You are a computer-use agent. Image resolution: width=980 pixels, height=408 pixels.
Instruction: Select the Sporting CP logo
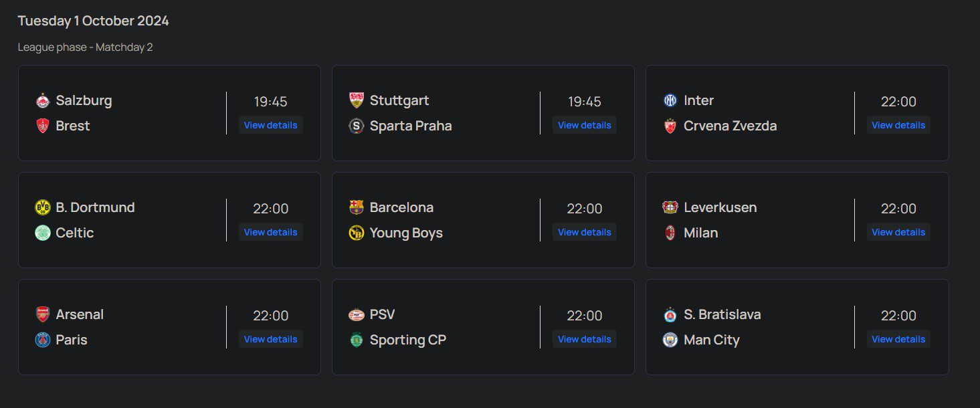click(x=357, y=340)
